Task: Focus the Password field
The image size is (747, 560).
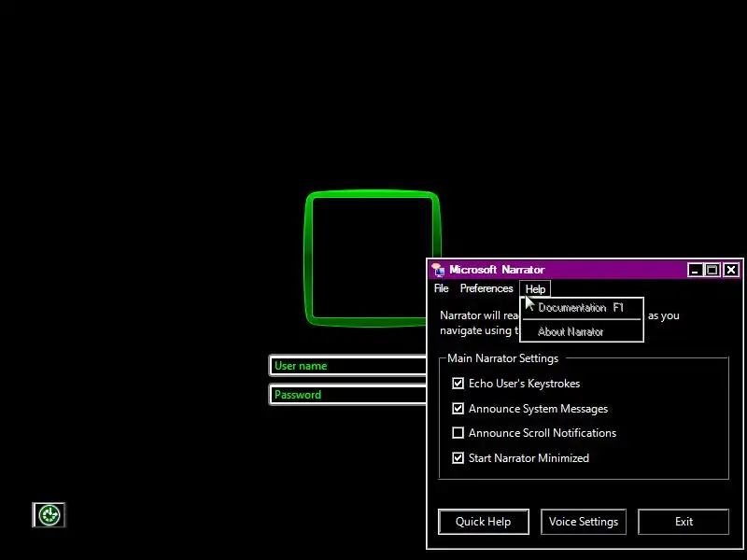Action: 347,395
